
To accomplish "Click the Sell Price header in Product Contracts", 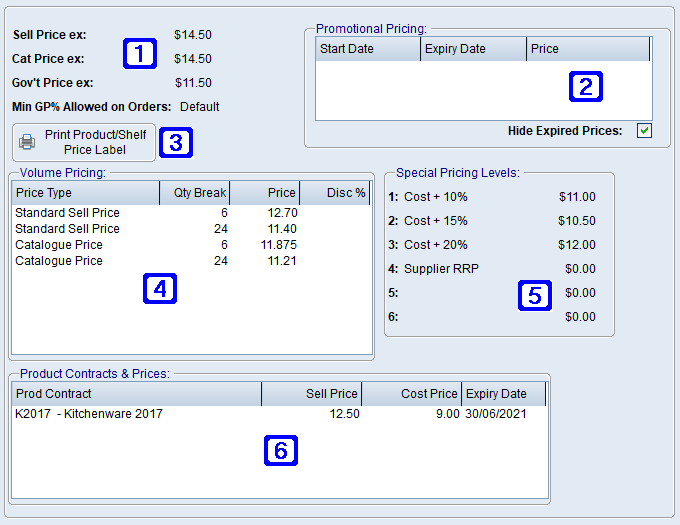I will [311, 394].
